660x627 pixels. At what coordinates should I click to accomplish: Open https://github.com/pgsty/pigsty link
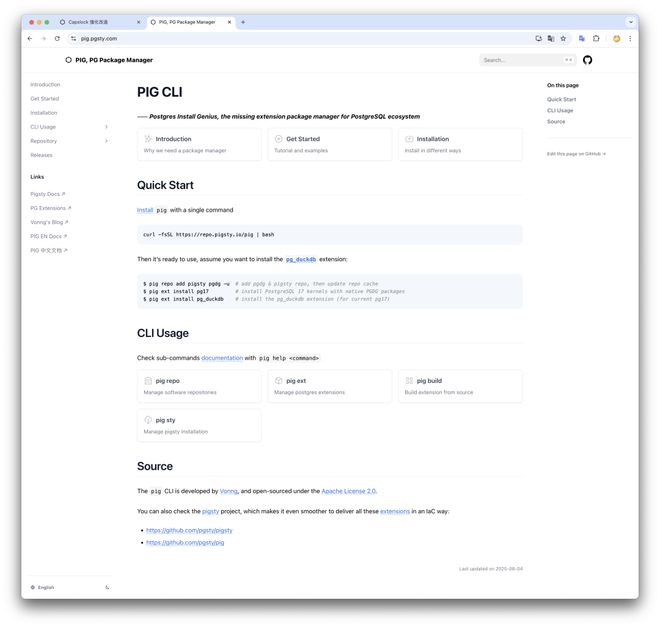click(189, 530)
